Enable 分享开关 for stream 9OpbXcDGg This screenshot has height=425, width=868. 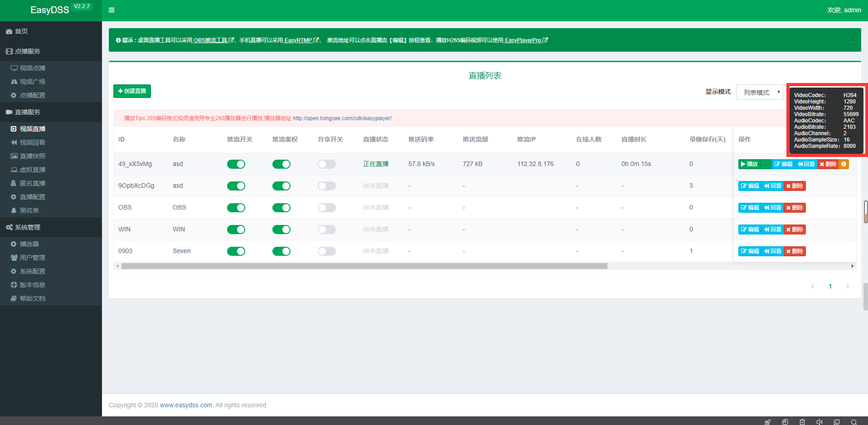[327, 186]
